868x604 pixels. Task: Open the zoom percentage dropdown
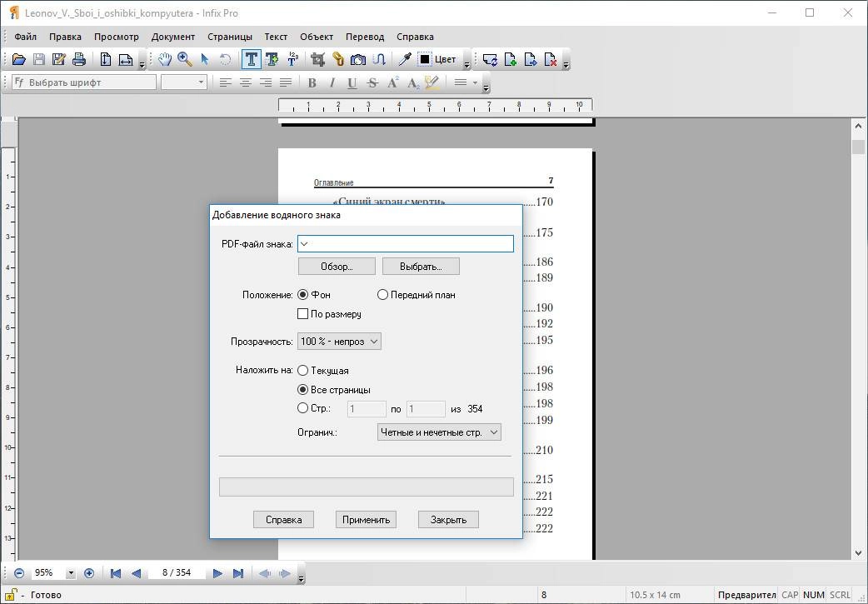(70, 573)
